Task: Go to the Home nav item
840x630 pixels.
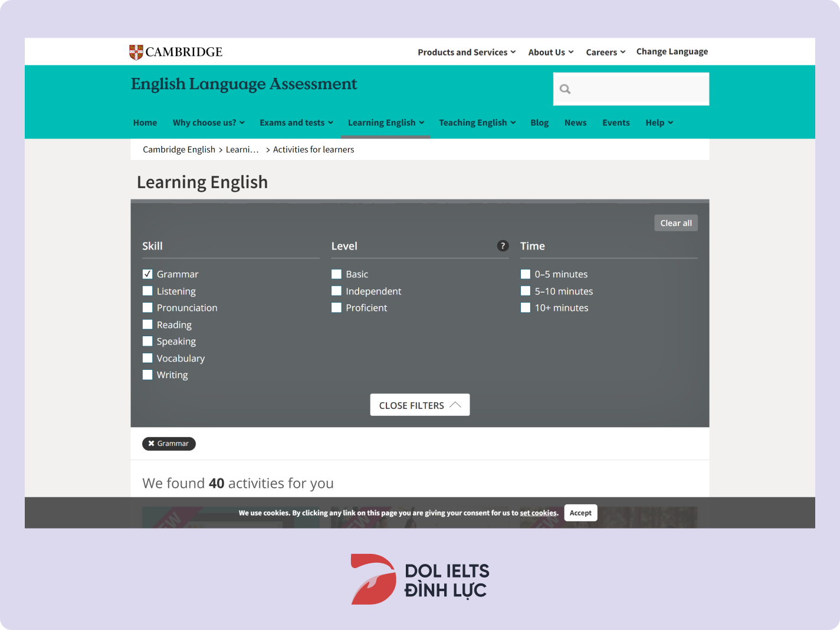Action: pyautogui.click(x=145, y=123)
